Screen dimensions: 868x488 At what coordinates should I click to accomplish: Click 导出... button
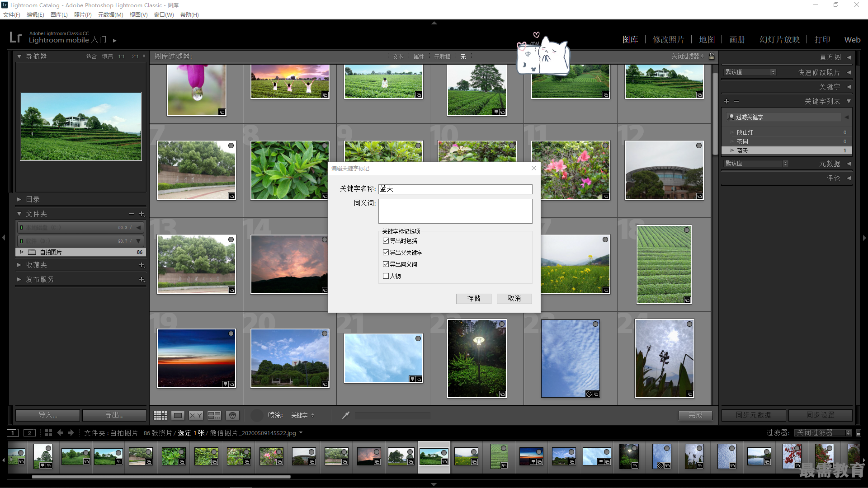[x=114, y=415]
